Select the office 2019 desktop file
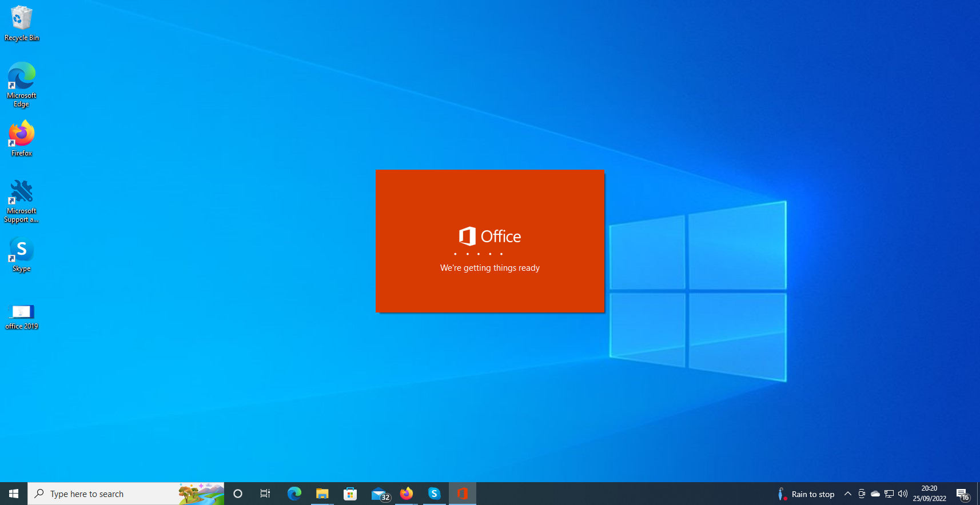The image size is (980, 505). (x=22, y=317)
